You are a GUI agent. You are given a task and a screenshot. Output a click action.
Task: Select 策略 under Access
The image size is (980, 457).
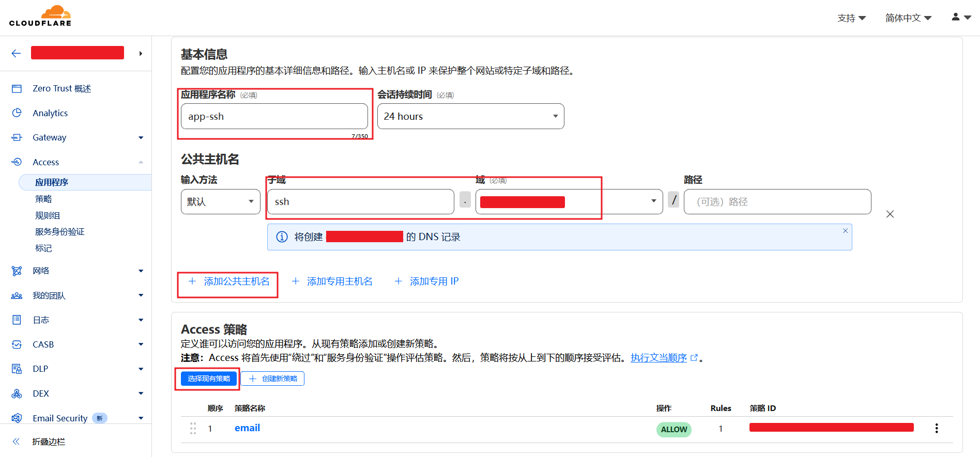click(x=43, y=199)
